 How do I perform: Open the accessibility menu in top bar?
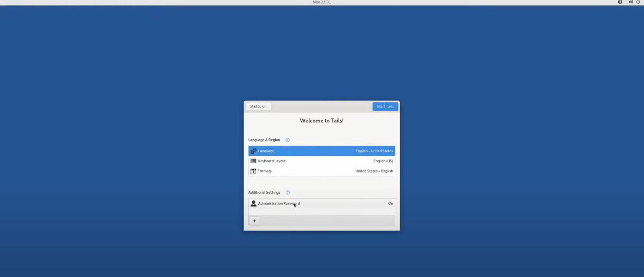620,2
